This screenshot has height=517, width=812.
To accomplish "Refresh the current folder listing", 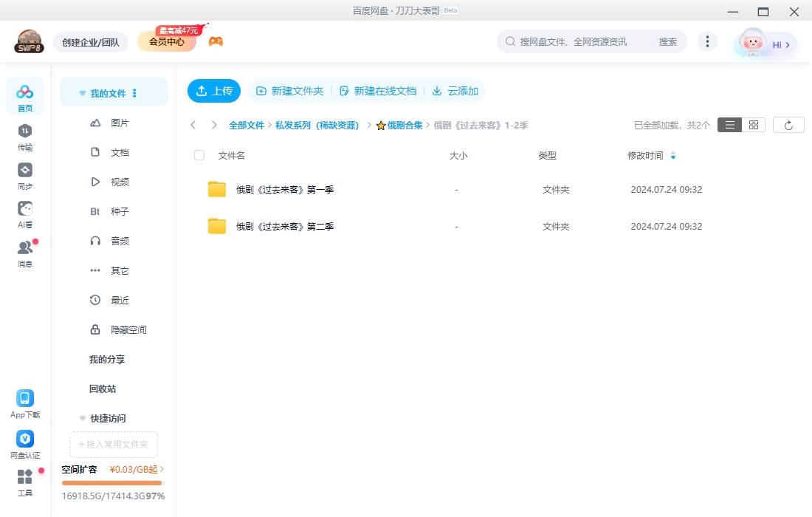I will coord(788,124).
